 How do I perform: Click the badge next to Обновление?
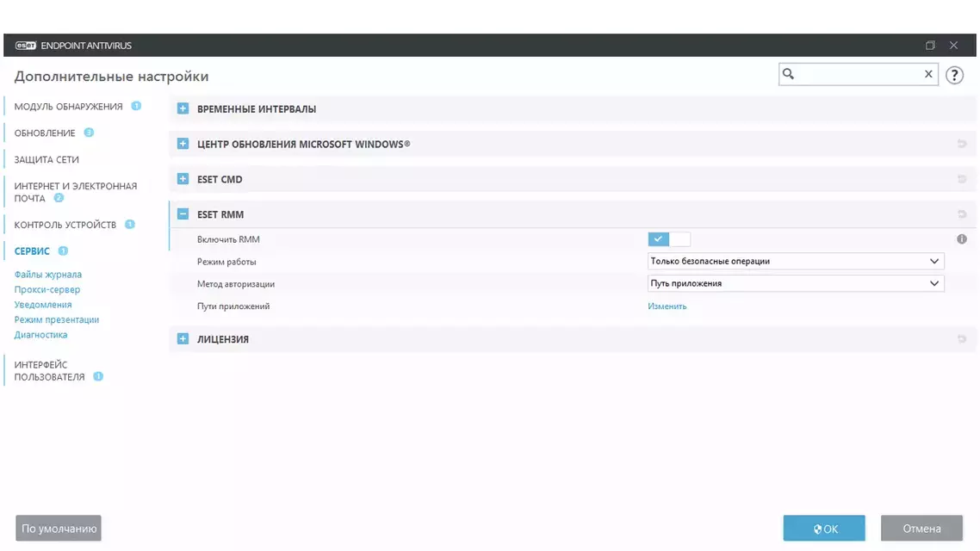[x=89, y=133]
